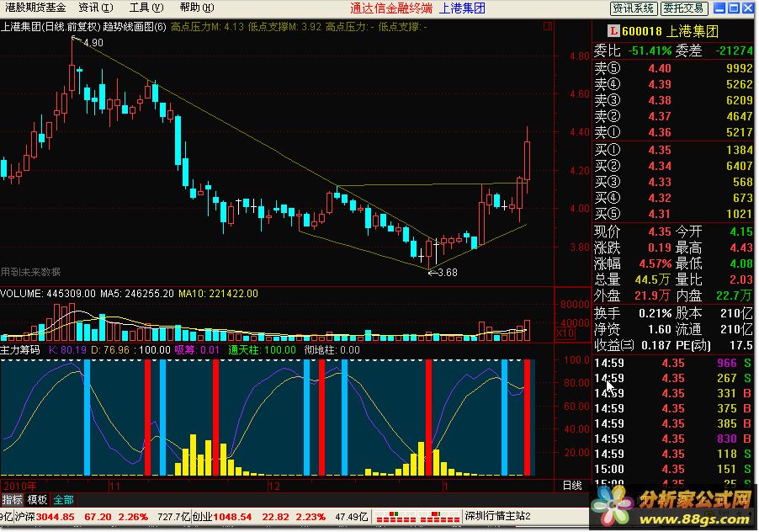Image resolution: width=759 pixels, height=532 pixels.
Task: Click the 4.90 high price marker
Action: 93,43
